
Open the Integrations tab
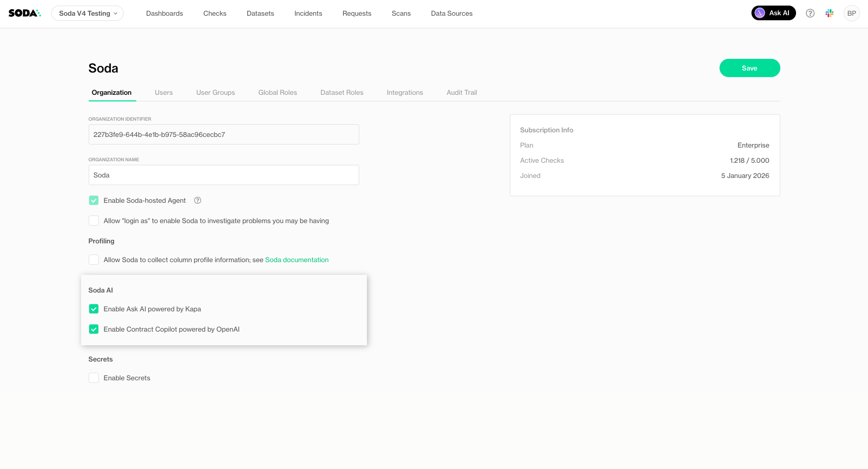click(x=404, y=92)
